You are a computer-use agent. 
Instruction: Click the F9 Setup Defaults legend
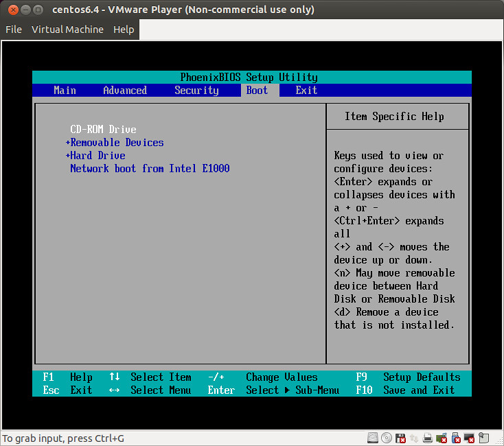click(408, 377)
